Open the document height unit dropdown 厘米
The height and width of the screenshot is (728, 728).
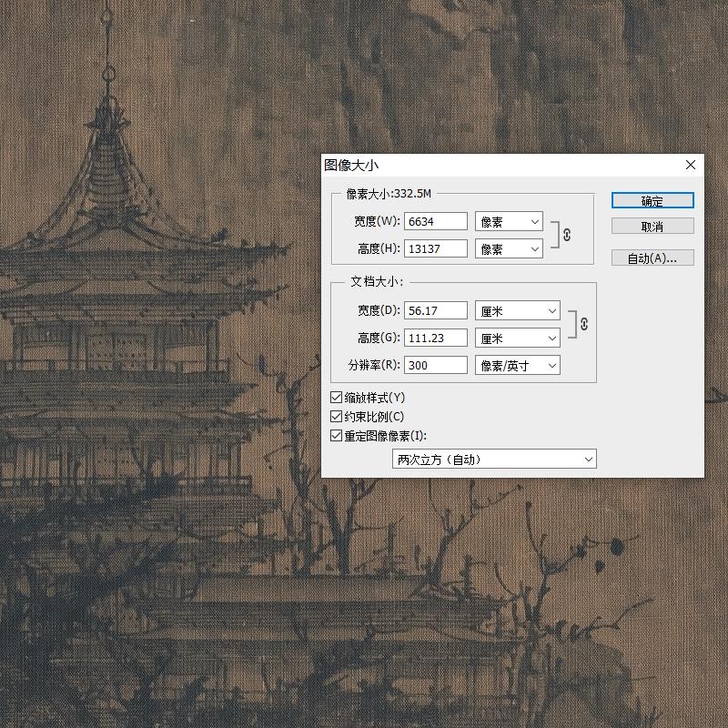[x=517, y=338]
